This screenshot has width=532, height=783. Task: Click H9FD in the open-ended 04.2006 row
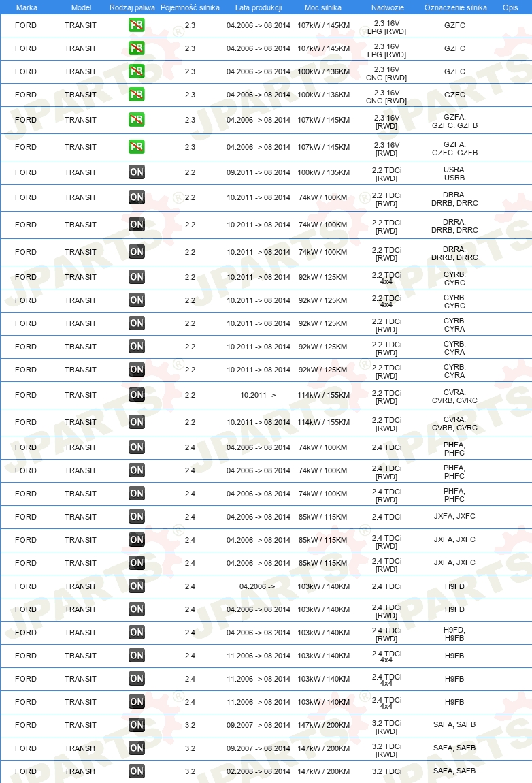point(454,586)
